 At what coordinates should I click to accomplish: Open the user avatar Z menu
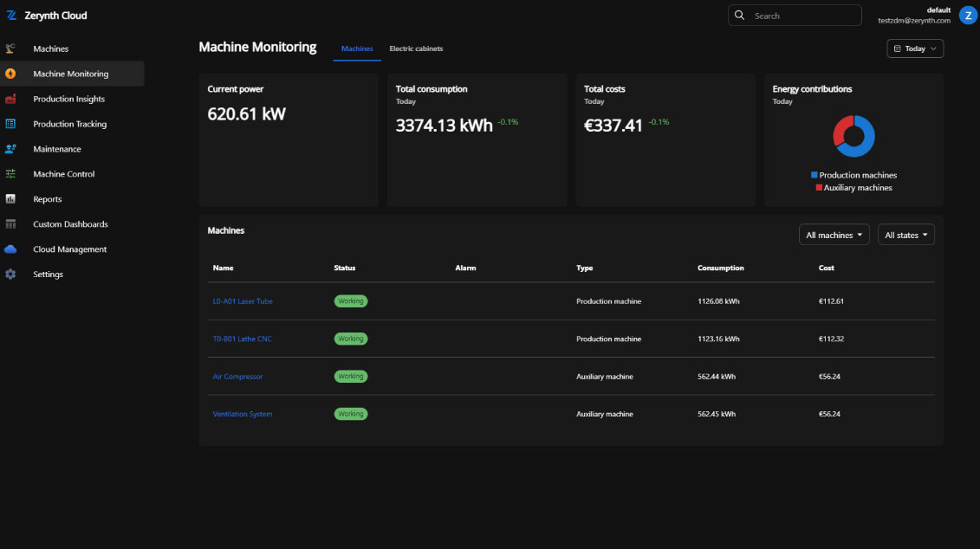[x=968, y=16]
